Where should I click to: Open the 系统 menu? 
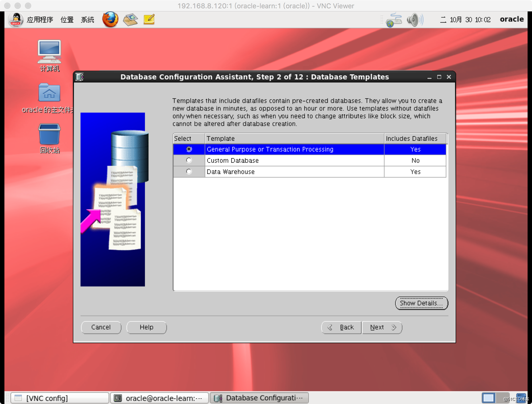[88, 20]
